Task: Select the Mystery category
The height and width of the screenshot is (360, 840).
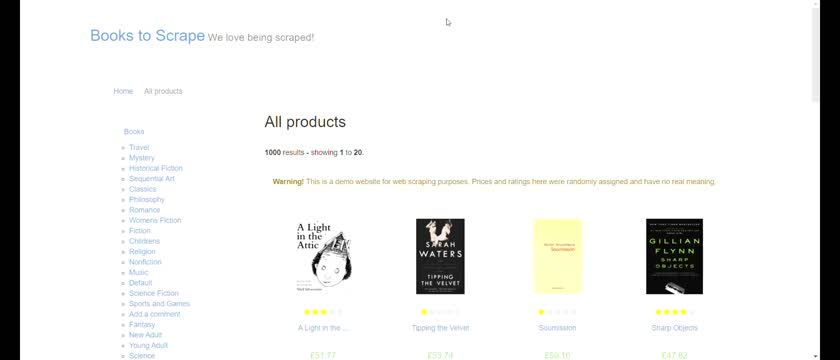Action: coord(142,158)
